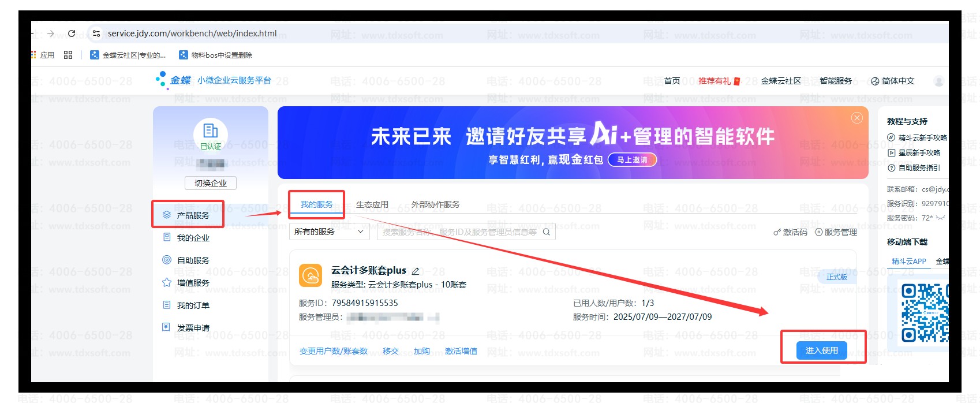
Task: Click the 增值服务 star icon in sidebar
Action: [x=167, y=282]
